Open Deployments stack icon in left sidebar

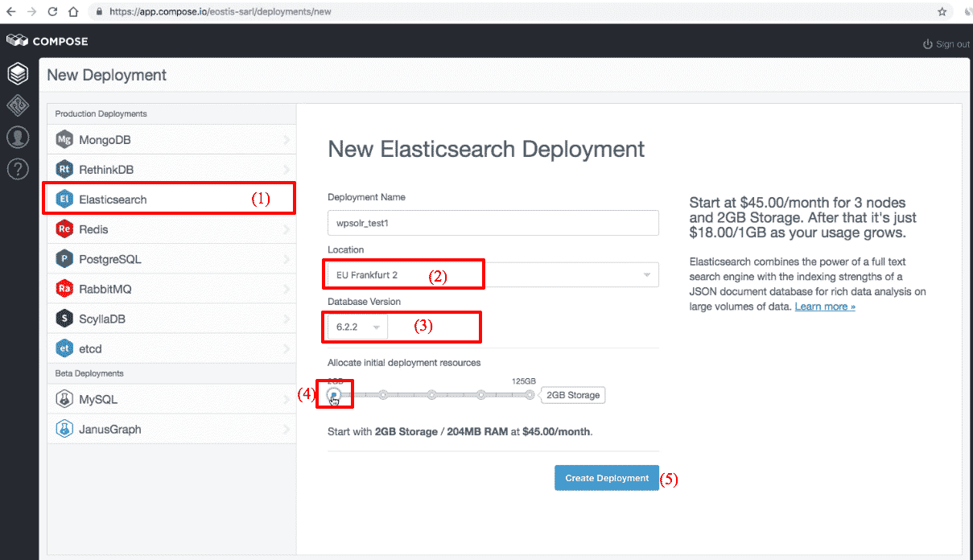tap(18, 74)
